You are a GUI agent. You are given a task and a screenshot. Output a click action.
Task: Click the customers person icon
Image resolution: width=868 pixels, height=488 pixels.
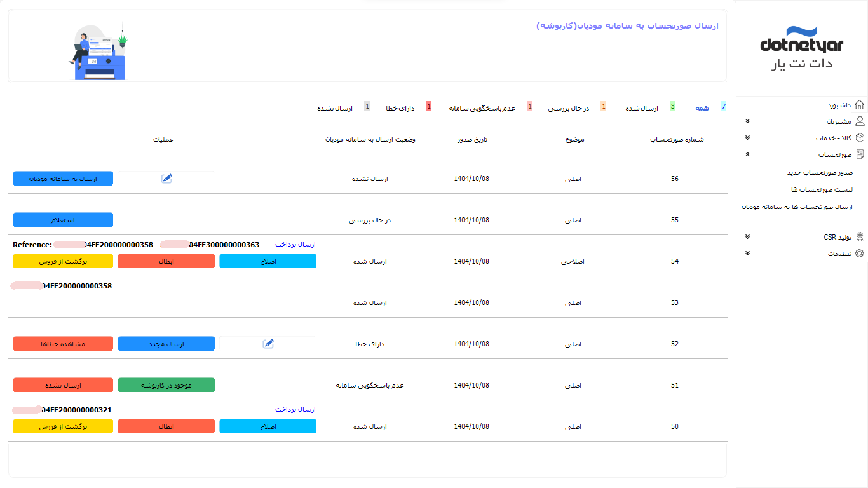[860, 121]
